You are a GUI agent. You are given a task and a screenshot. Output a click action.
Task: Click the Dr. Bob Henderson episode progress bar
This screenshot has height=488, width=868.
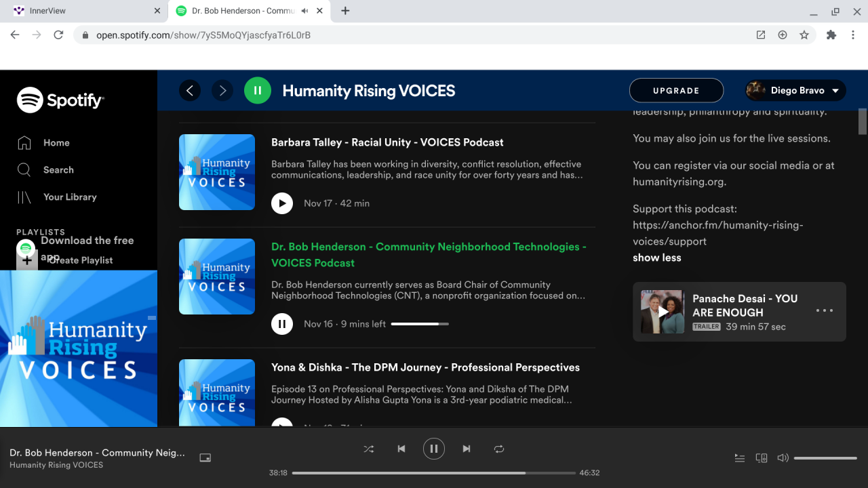click(420, 324)
